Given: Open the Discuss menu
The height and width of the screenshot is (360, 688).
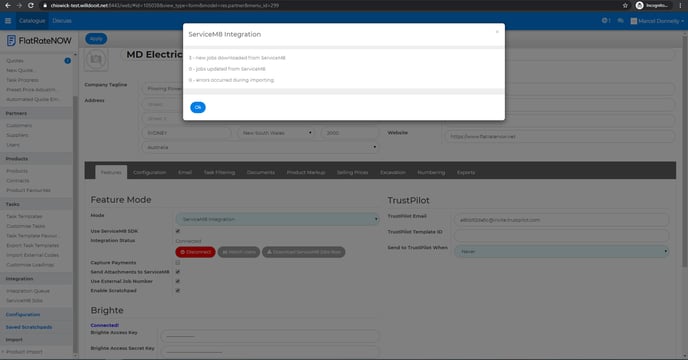Looking at the screenshot, I should tap(62, 21).
